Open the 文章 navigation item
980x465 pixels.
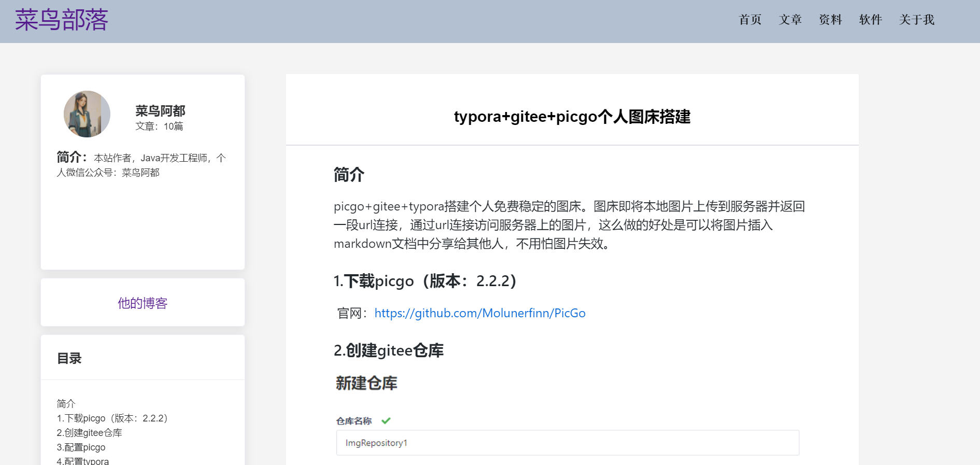[790, 20]
